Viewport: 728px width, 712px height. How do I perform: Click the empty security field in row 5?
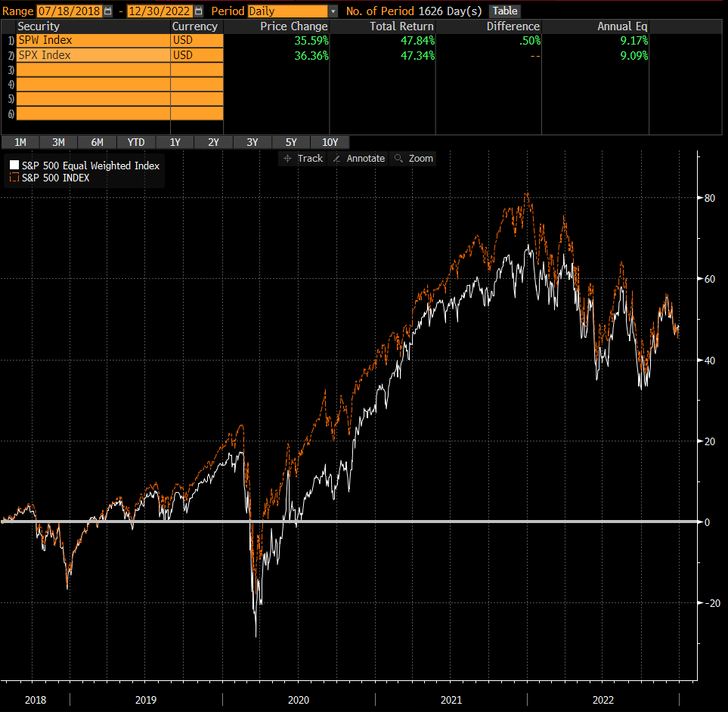(x=93, y=99)
